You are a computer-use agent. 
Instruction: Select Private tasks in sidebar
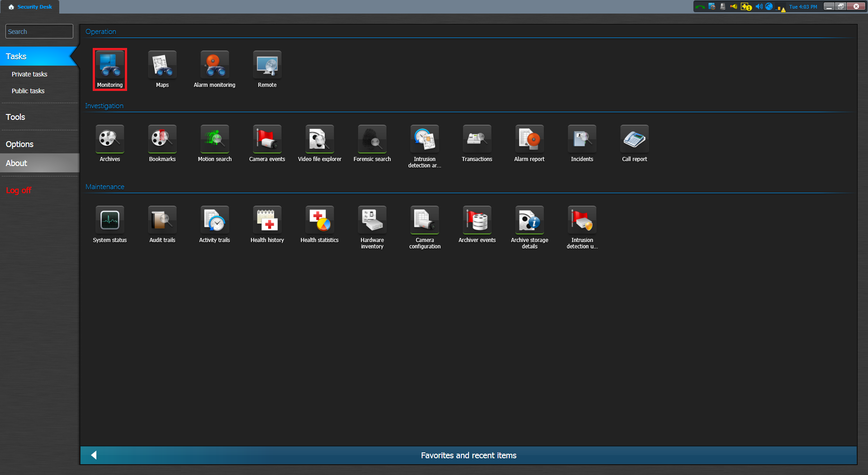point(29,74)
